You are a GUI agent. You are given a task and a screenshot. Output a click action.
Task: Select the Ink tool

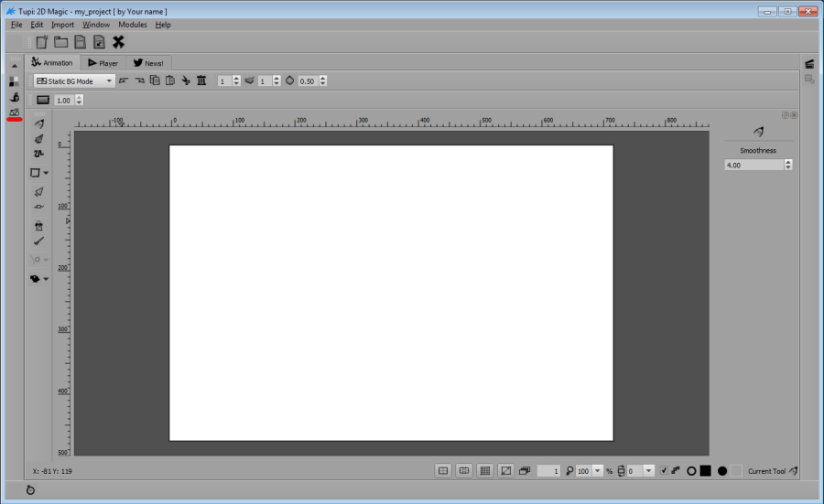38,139
